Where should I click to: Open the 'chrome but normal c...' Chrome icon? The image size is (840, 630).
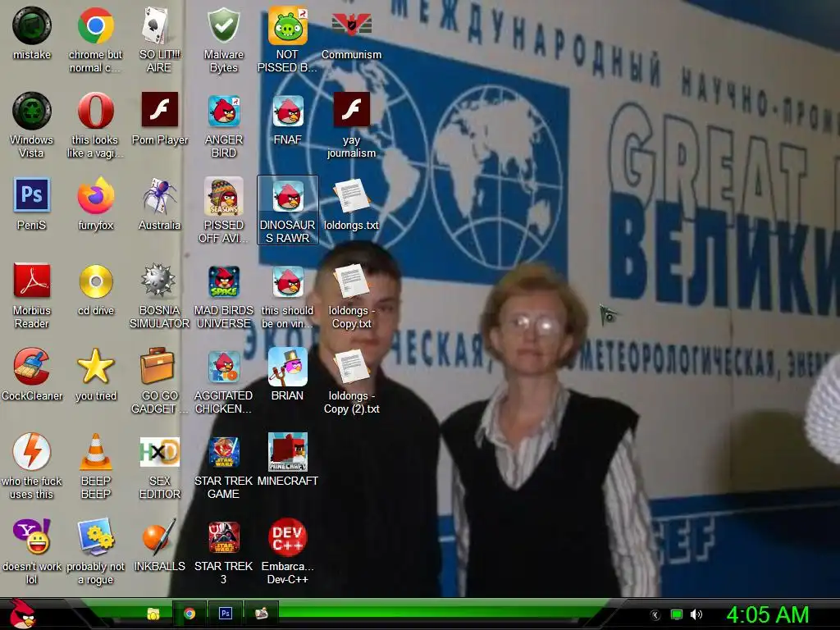click(95, 25)
